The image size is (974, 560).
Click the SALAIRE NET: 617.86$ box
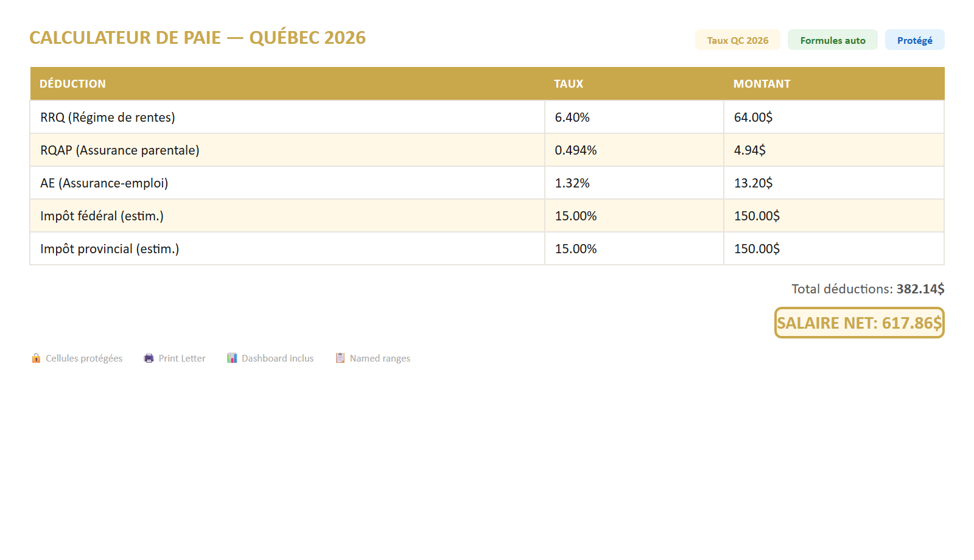click(x=860, y=323)
